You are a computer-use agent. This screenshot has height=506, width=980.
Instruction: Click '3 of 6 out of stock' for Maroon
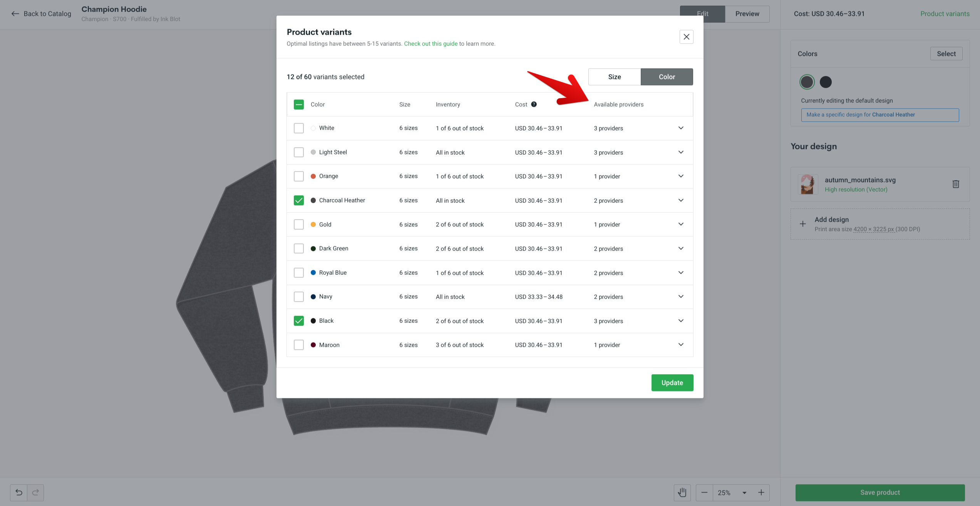coord(459,345)
